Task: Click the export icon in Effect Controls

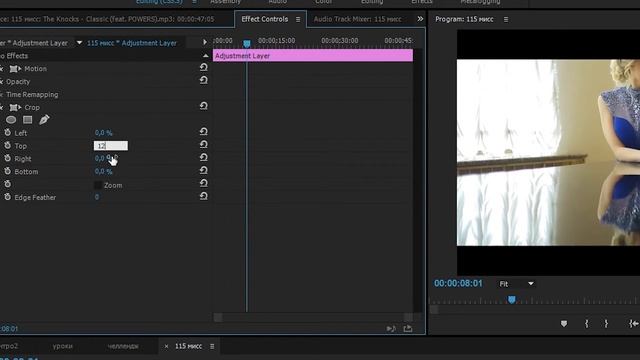Action: [408, 328]
